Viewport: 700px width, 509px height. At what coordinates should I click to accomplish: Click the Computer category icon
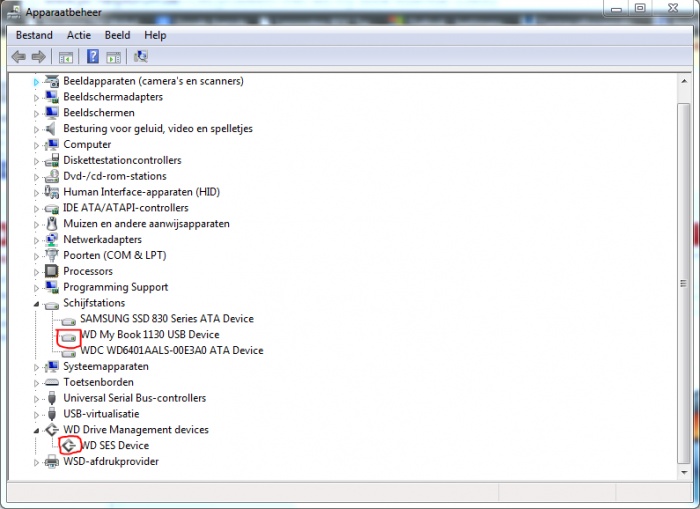tap(52, 144)
